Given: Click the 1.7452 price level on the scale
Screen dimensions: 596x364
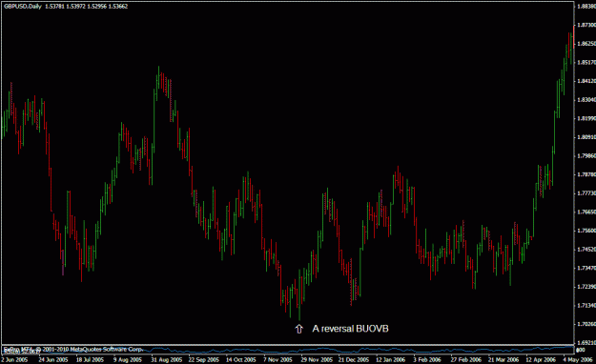Looking at the screenshot, I should coord(586,250).
